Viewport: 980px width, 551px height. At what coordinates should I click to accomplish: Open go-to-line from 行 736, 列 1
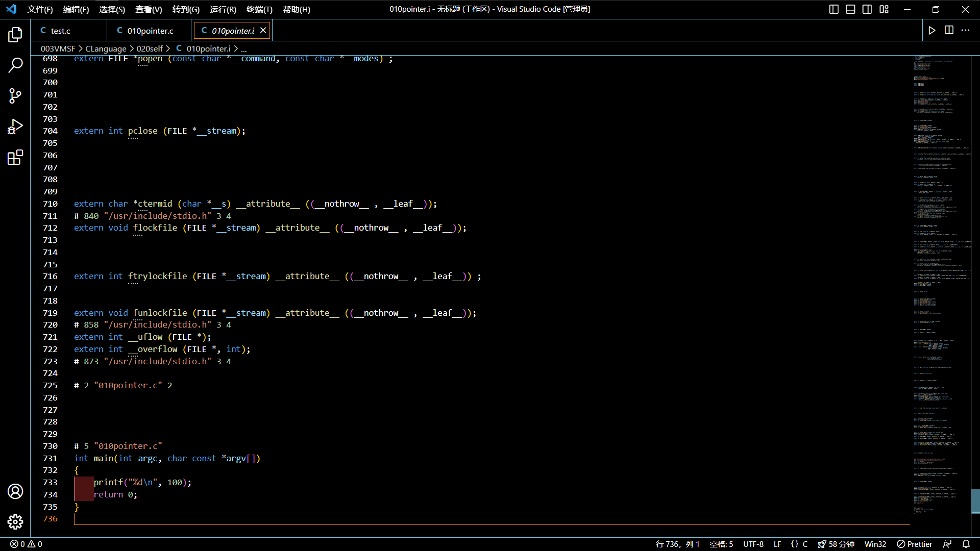pyautogui.click(x=677, y=544)
